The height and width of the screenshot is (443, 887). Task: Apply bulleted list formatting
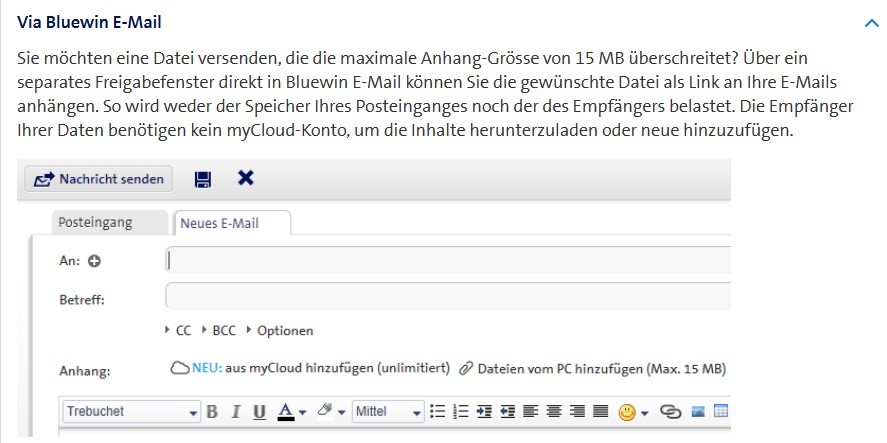point(437,411)
